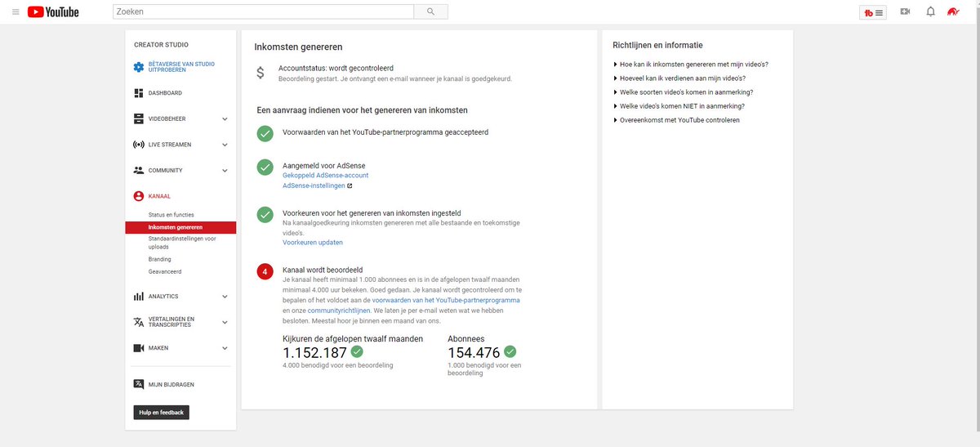Screen dimensions: 980x447
Task: Click the create video camera icon
Action: (x=905, y=11)
